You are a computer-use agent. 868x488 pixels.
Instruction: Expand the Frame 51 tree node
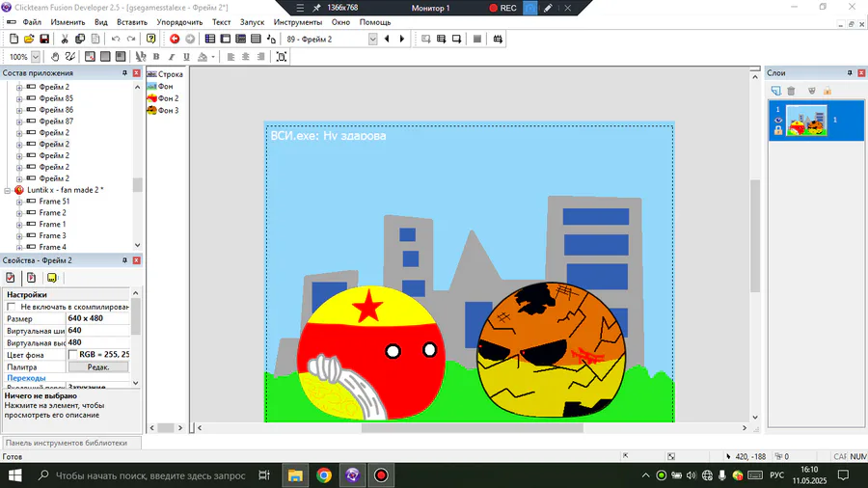click(x=19, y=202)
